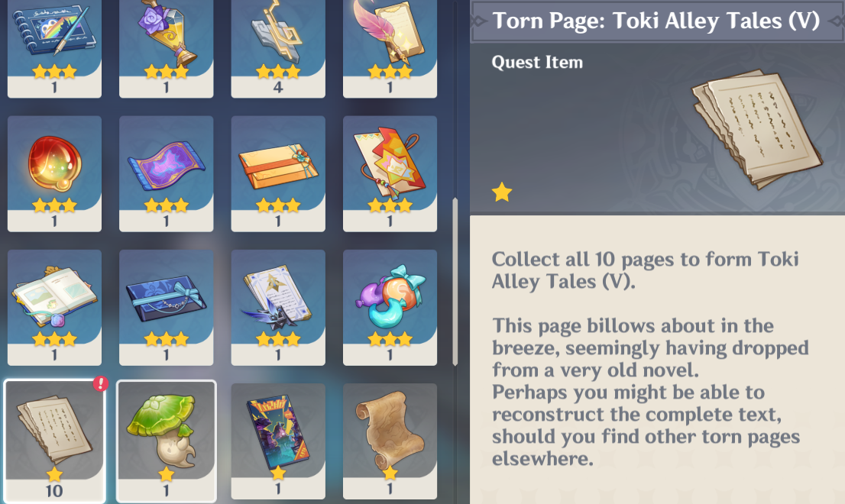
Task: Select the orange gift envelope item
Action: (278, 174)
